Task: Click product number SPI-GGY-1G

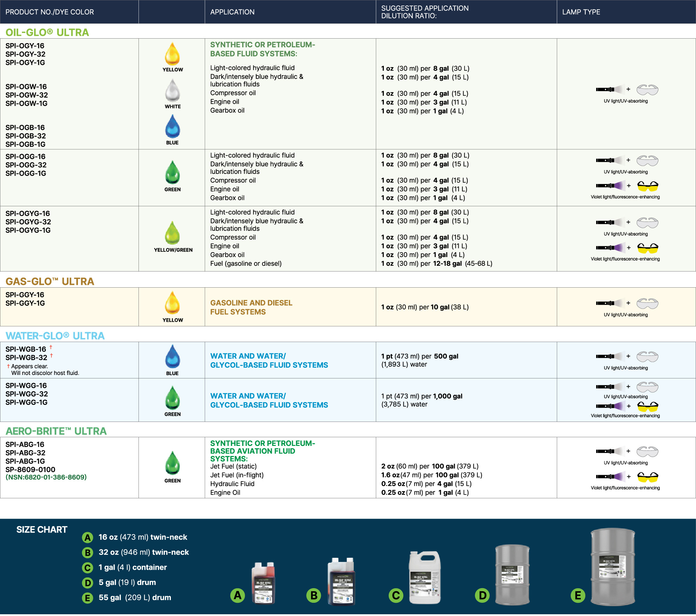Action: (25, 303)
